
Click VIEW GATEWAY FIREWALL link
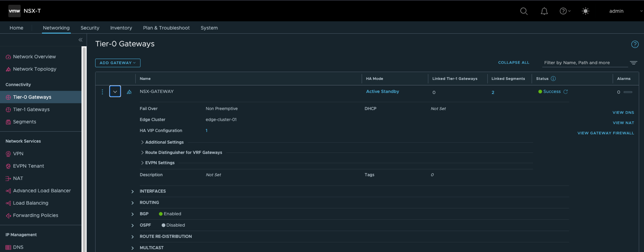[605, 133]
